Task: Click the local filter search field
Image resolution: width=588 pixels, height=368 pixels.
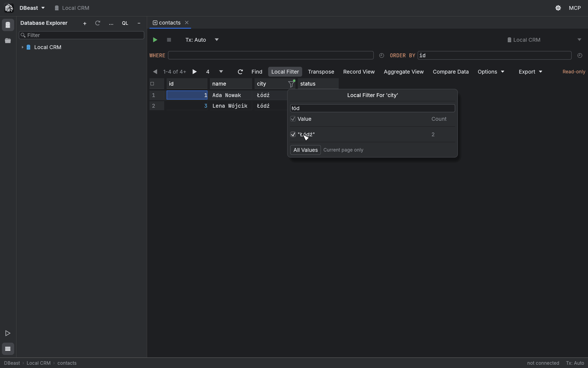Action: tap(372, 108)
